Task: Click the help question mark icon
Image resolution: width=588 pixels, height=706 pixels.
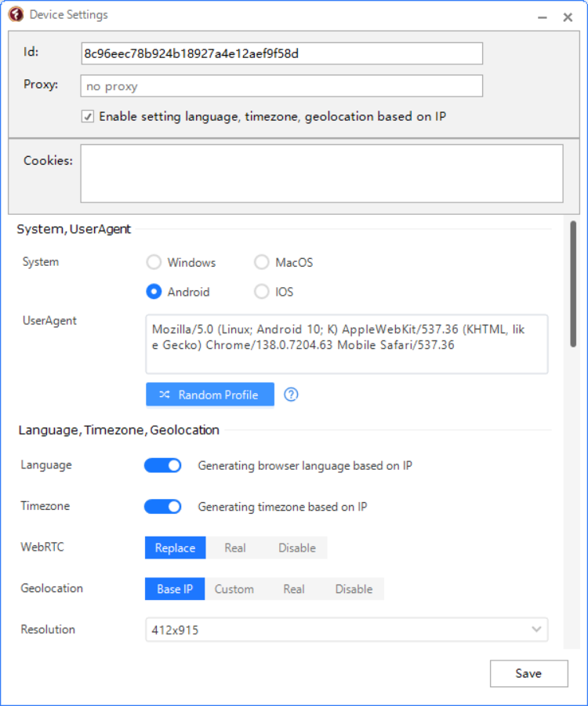Action: 291,395
